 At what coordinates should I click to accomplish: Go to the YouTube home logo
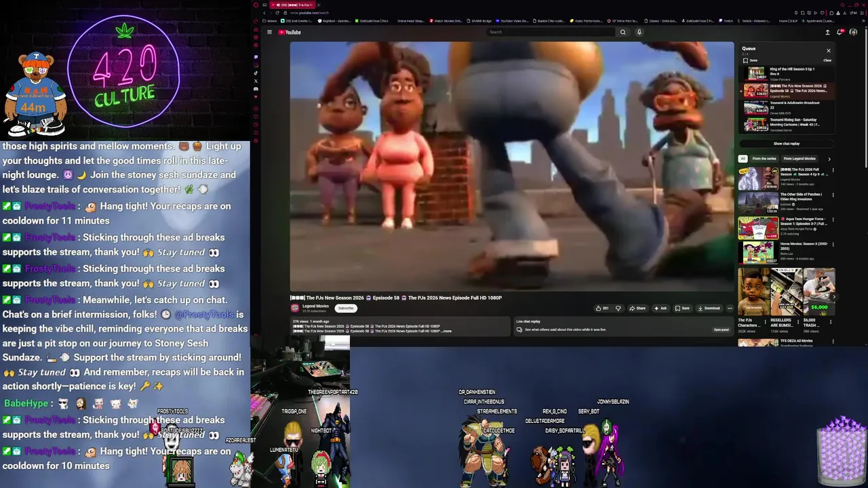pyautogui.click(x=290, y=32)
